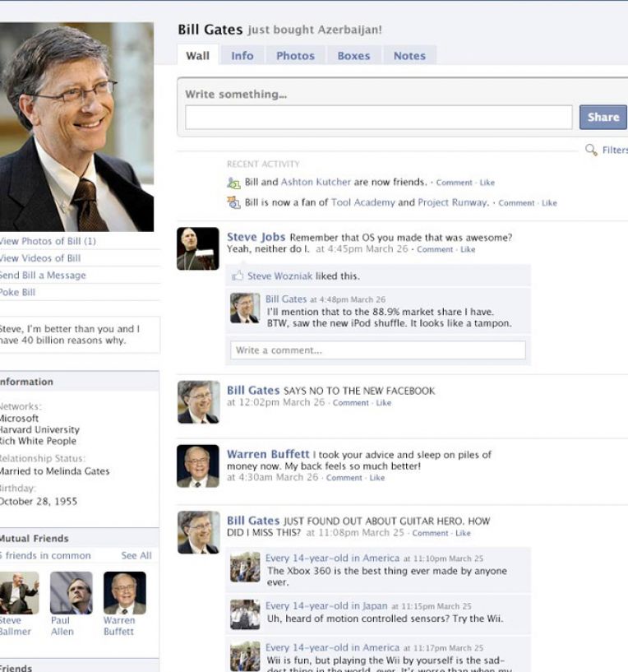Click View Videos of Bill link
This screenshot has height=672, width=628.
40,258
